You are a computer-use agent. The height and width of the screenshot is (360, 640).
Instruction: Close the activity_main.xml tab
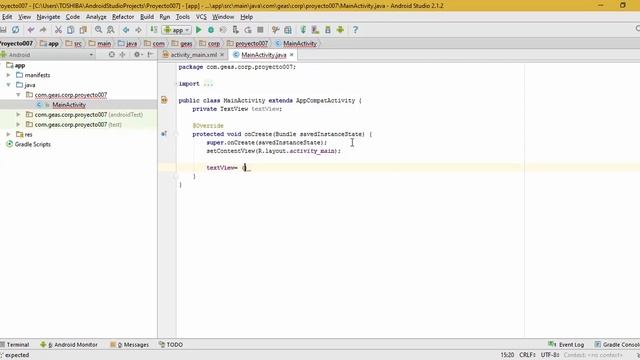(x=222, y=55)
